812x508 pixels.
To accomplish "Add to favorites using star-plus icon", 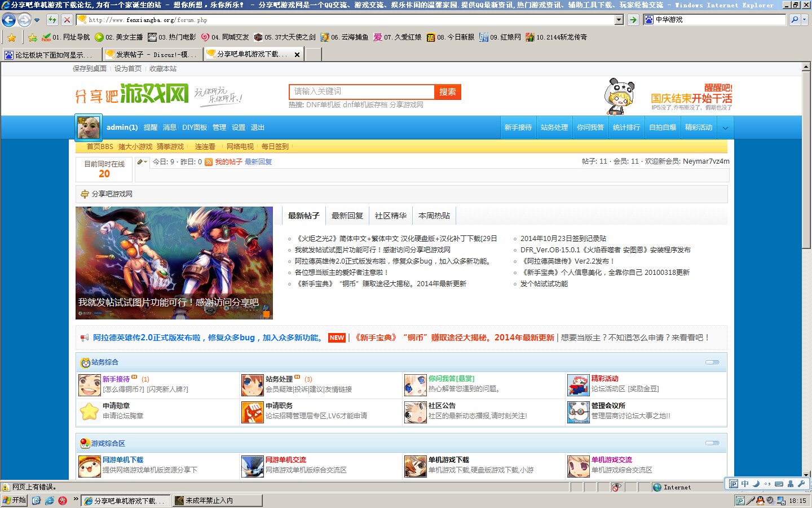I will click(x=33, y=38).
